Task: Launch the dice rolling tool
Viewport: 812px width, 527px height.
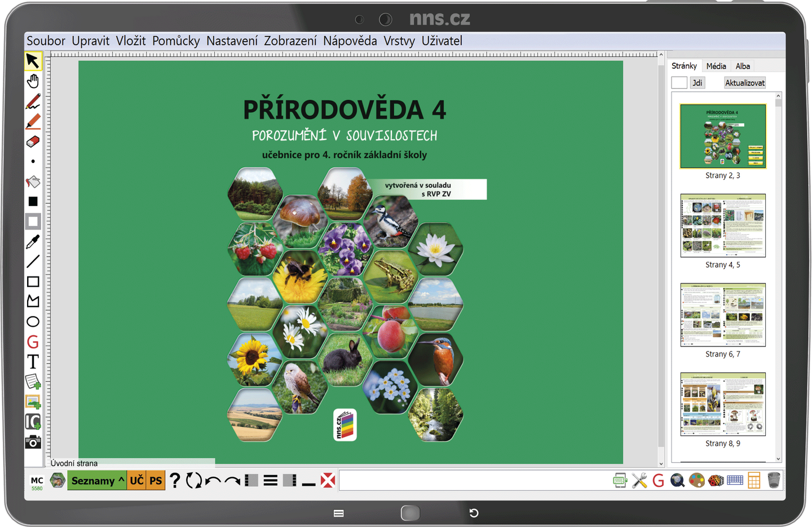Action: (715, 480)
